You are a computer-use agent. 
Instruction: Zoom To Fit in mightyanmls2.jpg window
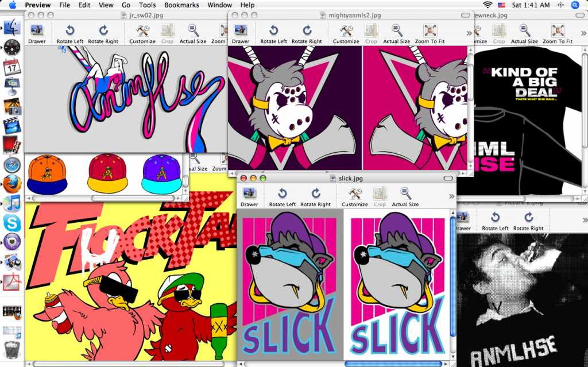coord(430,34)
